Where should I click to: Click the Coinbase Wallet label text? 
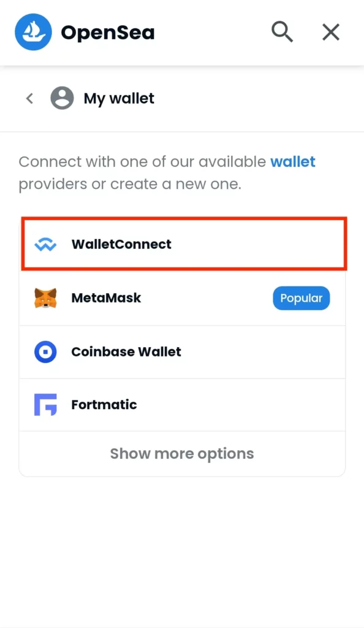click(x=126, y=351)
